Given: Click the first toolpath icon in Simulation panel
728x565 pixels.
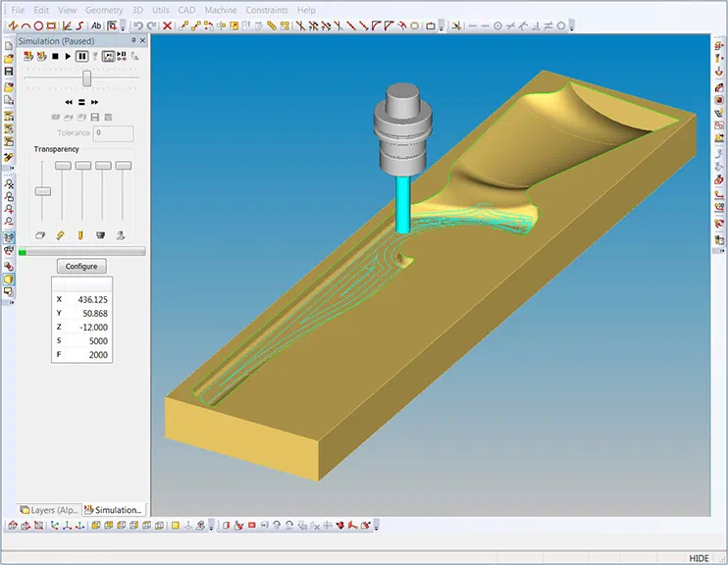Looking at the screenshot, I should pos(28,56).
